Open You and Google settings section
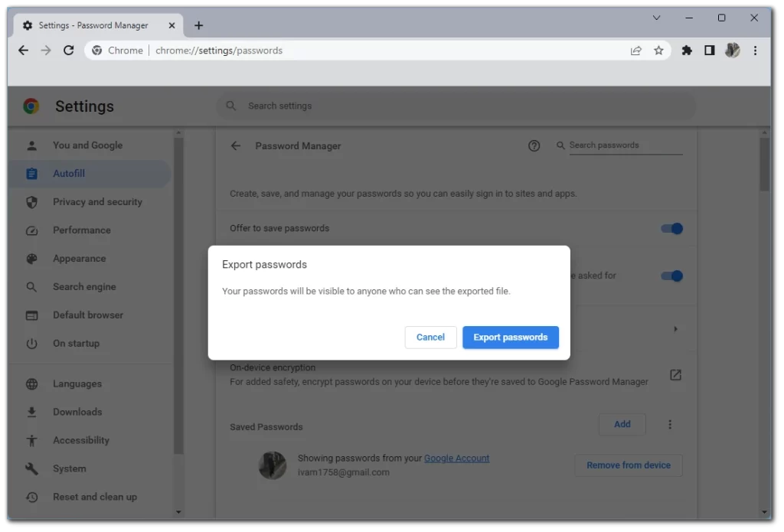Viewport: 784px width, 532px height. click(x=87, y=145)
